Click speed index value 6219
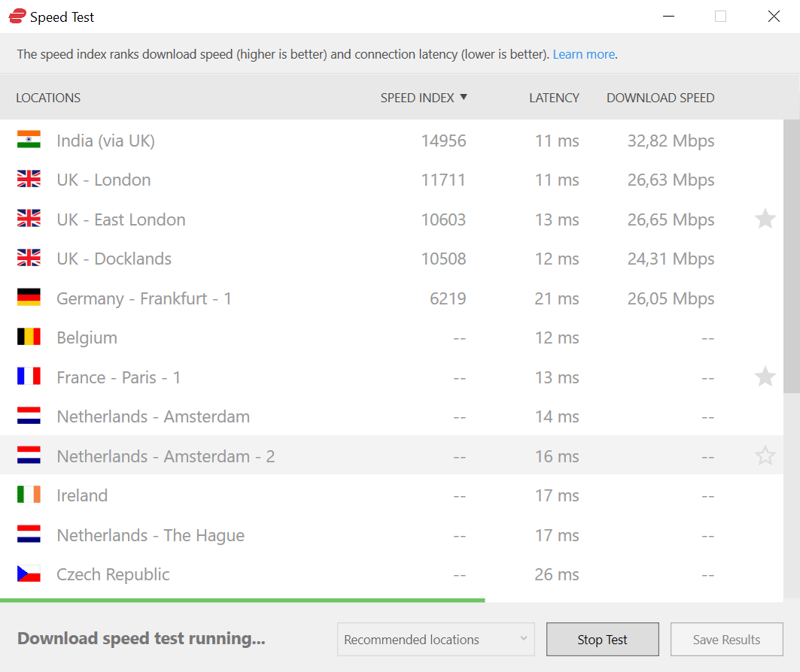The height and width of the screenshot is (672, 800). click(447, 298)
